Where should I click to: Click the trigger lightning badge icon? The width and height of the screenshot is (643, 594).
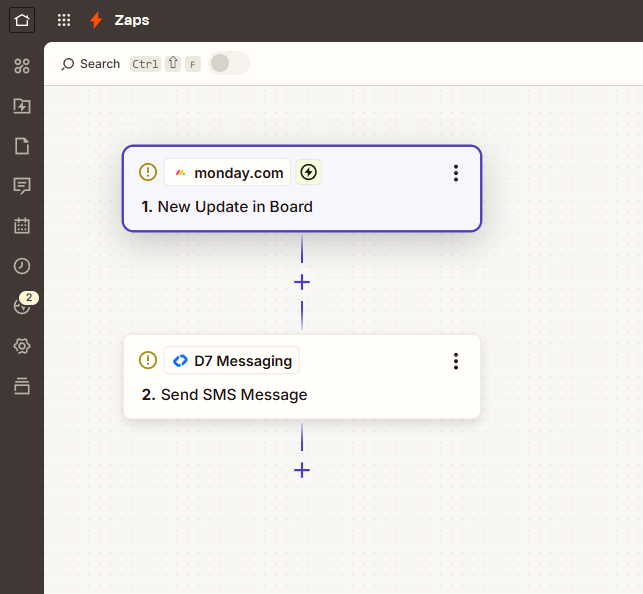click(x=308, y=172)
